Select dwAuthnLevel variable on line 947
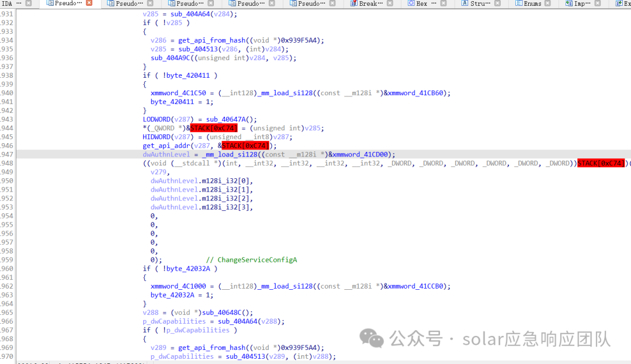The image size is (631, 364). (x=166, y=154)
